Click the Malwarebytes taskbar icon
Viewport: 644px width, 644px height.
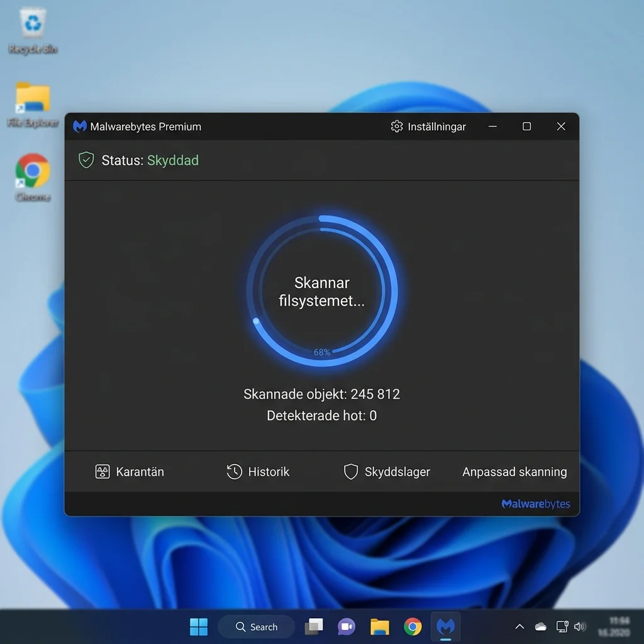446,627
